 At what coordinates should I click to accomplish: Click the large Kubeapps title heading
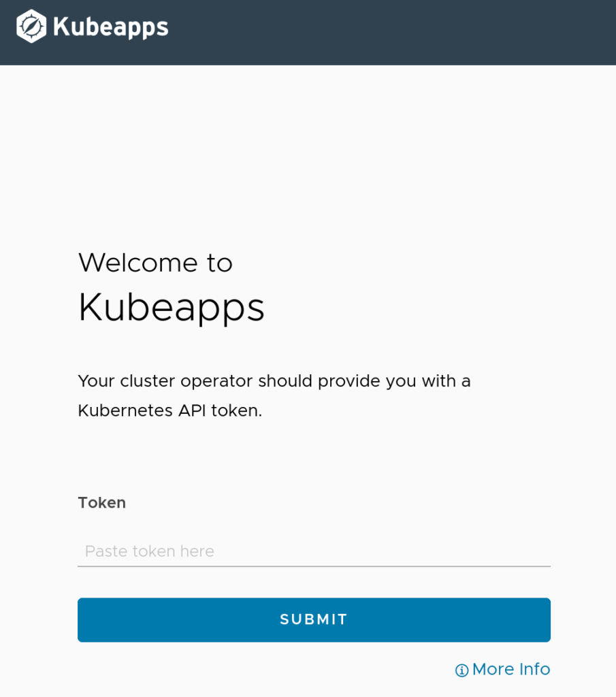(x=171, y=308)
